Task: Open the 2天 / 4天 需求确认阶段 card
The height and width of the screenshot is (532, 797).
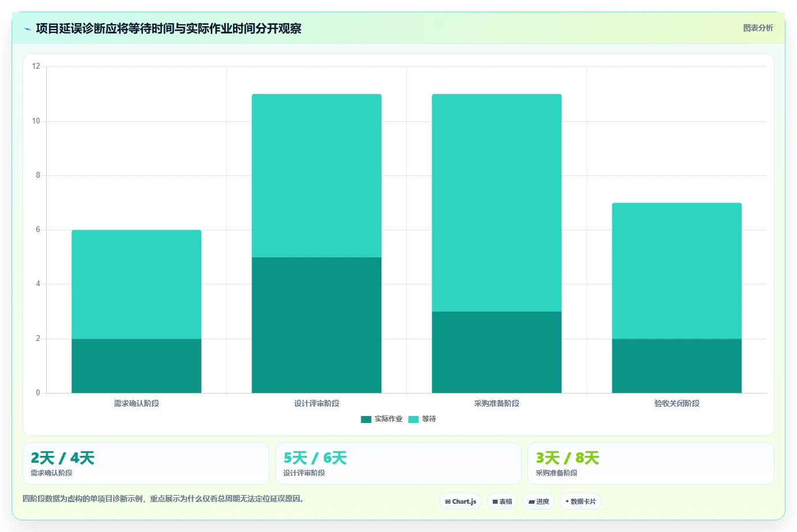Action: pyautogui.click(x=146, y=463)
